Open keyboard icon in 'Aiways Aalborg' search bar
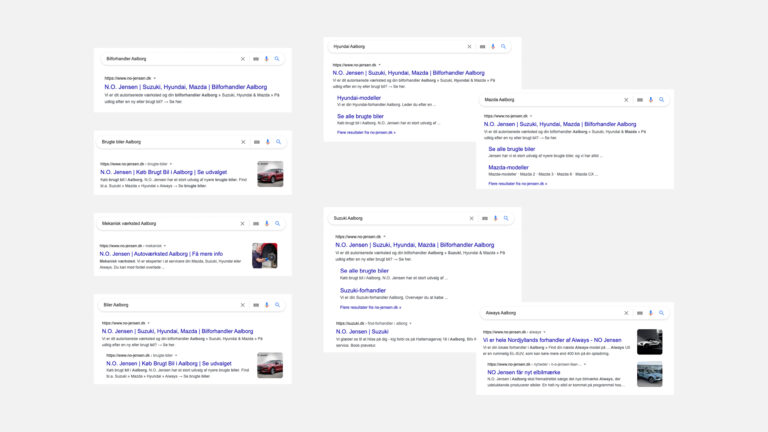Screen dimensions: 768x432 (x=640, y=313)
